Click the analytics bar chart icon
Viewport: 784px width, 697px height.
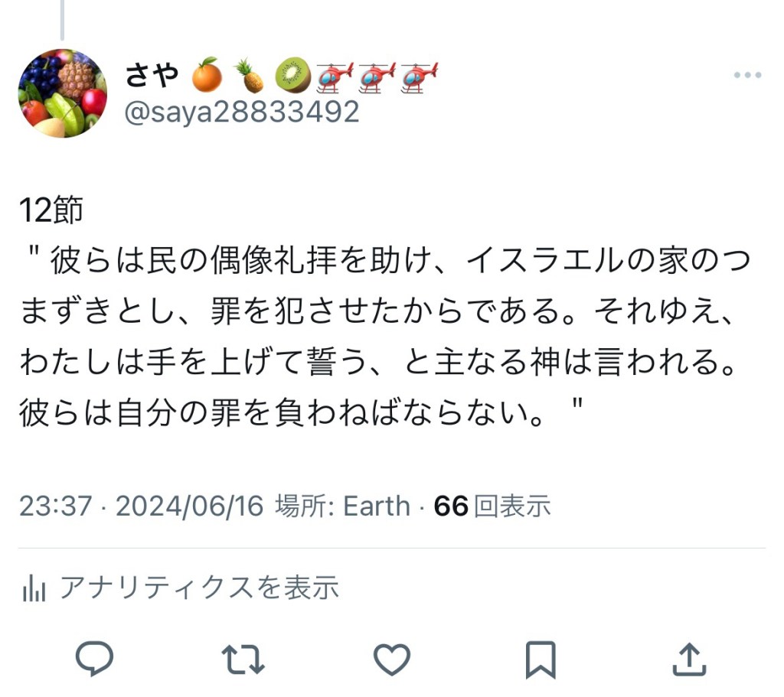pos(34,588)
